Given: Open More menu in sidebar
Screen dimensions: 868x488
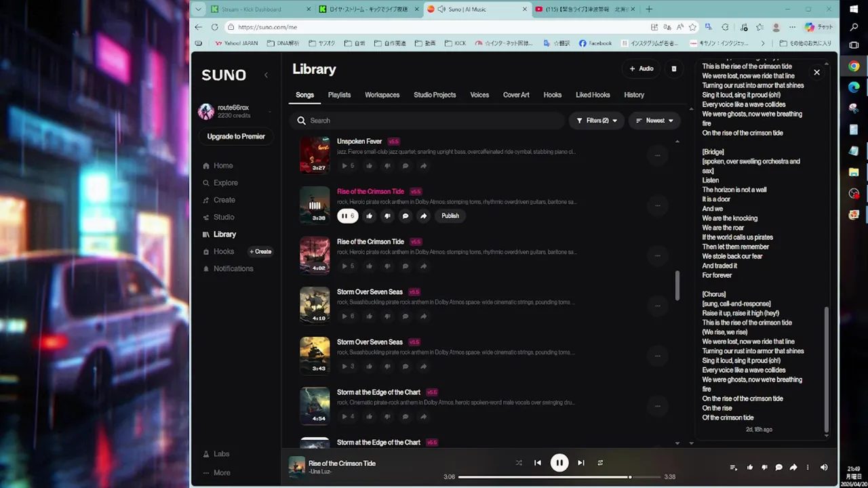Looking at the screenshot, I should pos(216,473).
